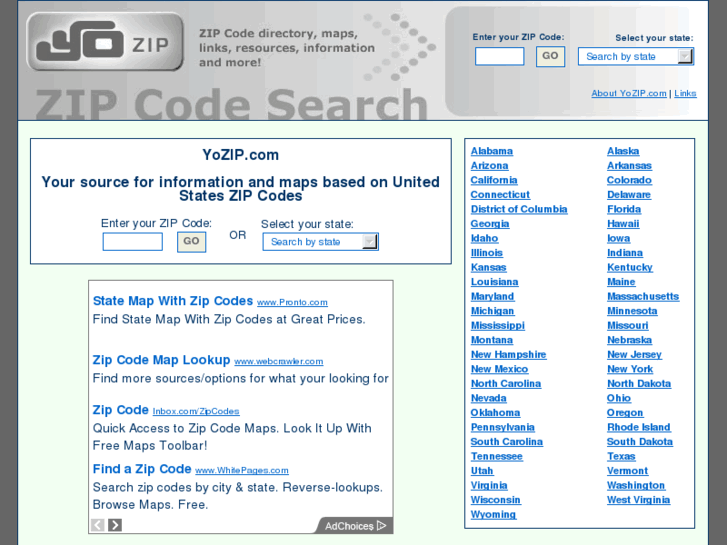
Task: Select Nevada from the state list
Action: coord(489,398)
